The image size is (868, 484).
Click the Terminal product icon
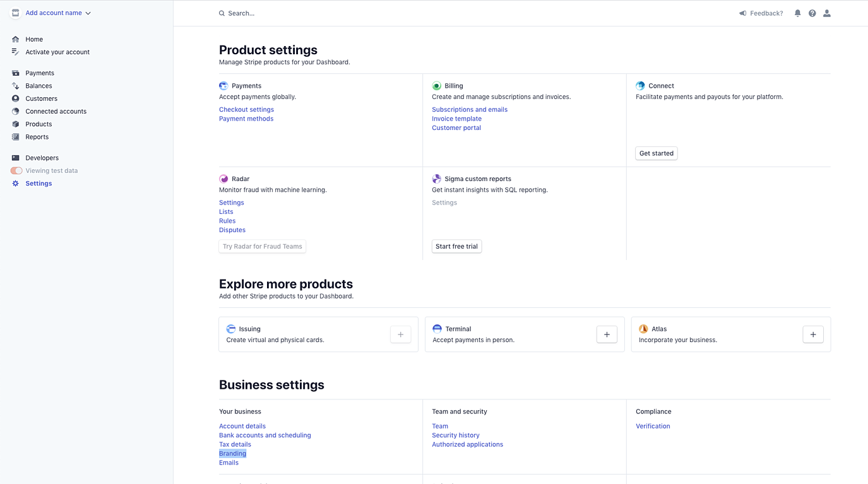point(437,329)
